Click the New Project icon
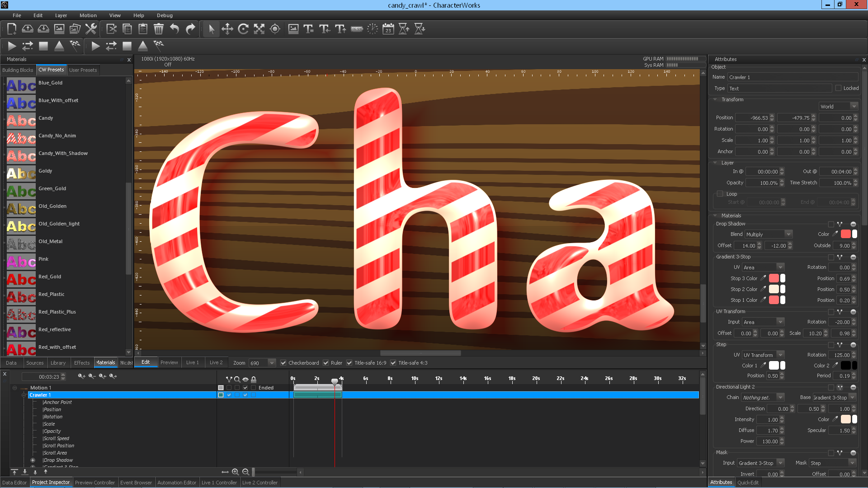Image resolution: width=868 pixels, height=488 pixels. coord(12,29)
